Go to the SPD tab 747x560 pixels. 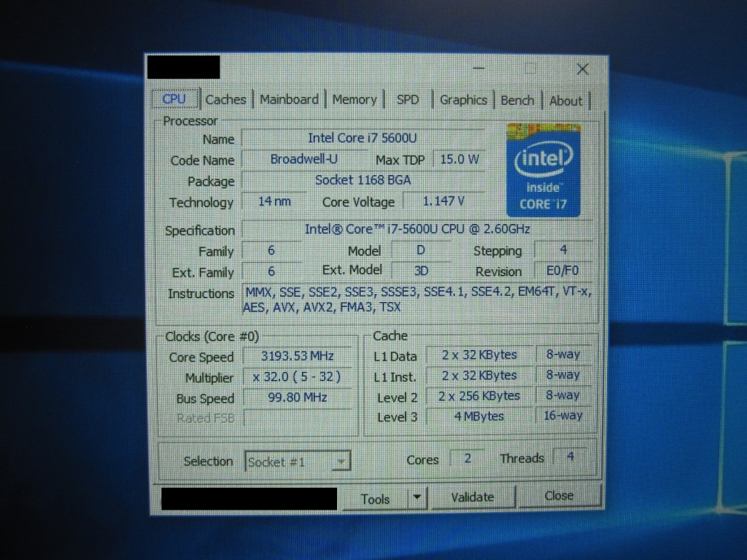(408, 99)
